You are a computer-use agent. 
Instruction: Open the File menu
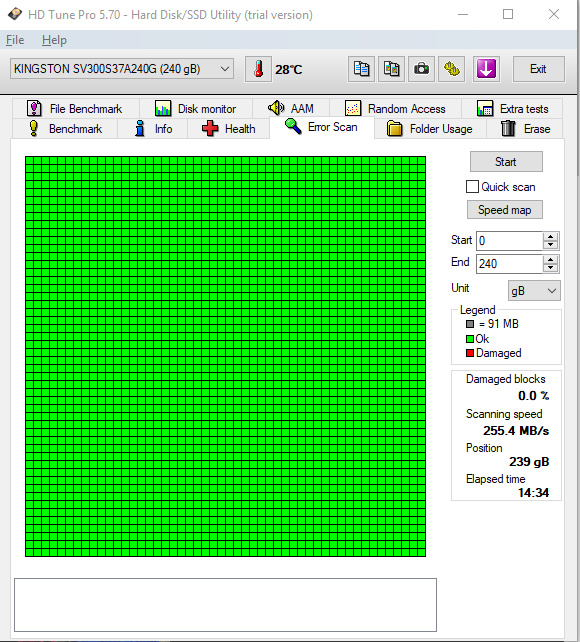tap(15, 40)
